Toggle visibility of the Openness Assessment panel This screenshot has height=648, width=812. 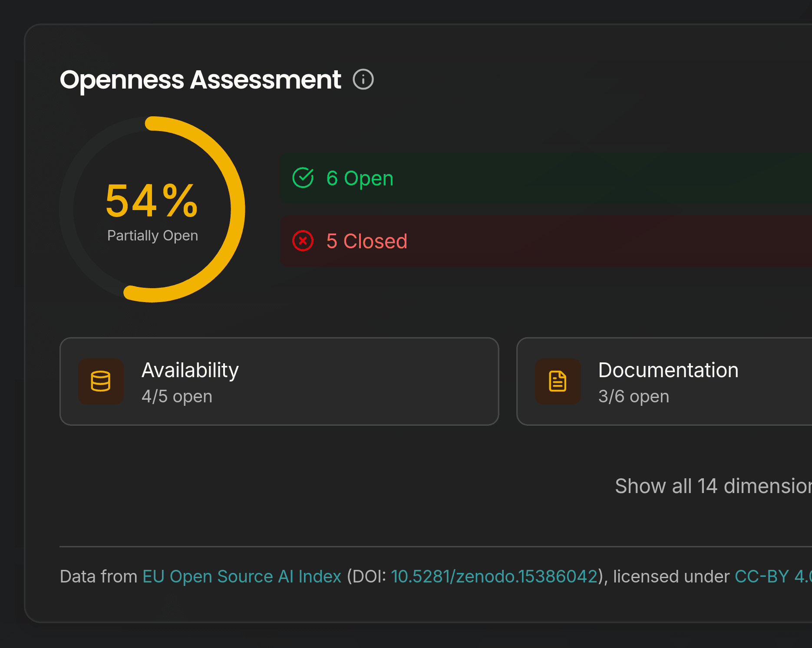[201, 79]
